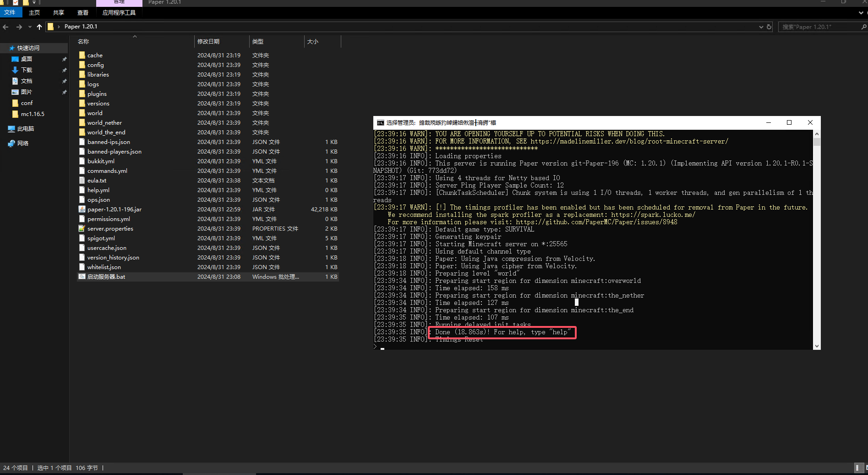
Task: Select 快速访问 in the navigation pane
Action: (x=28, y=48)
